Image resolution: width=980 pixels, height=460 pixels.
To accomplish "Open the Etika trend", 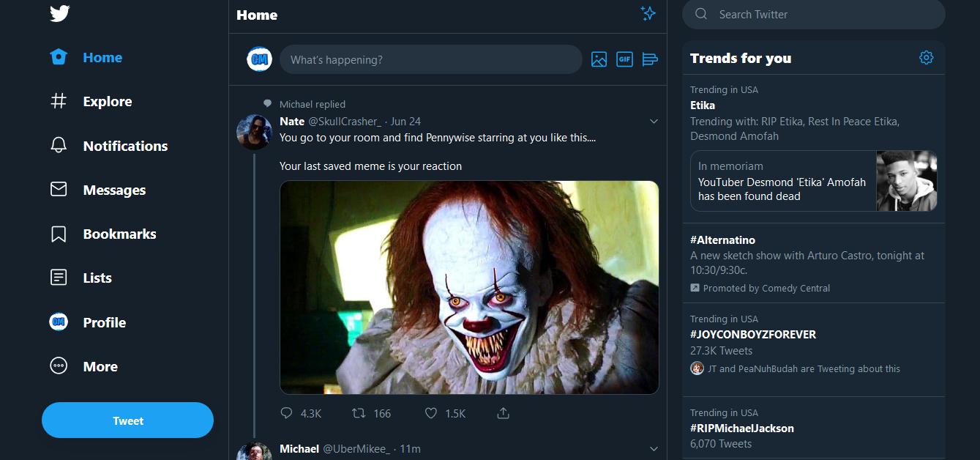I will (x=703, y=105).
